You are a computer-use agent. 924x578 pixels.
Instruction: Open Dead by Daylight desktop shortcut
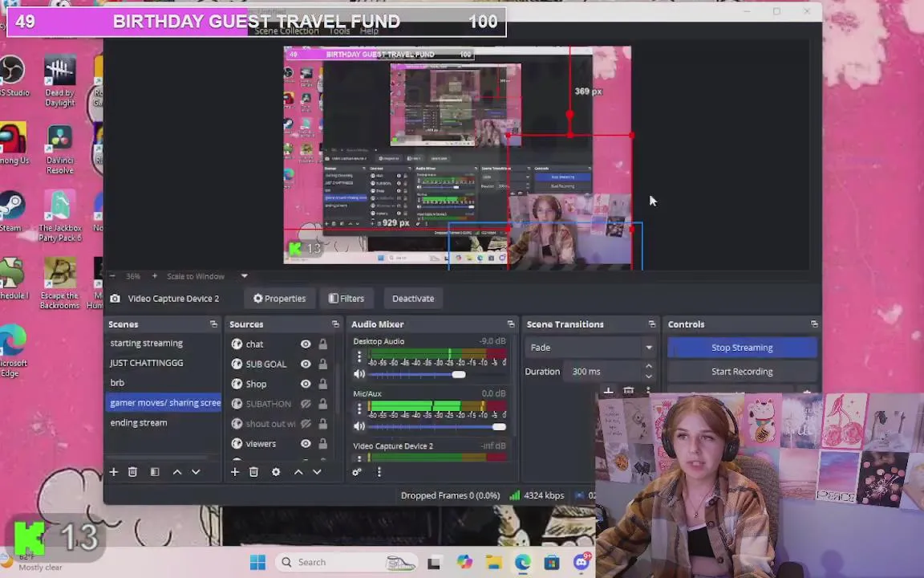tap(59, 81)
